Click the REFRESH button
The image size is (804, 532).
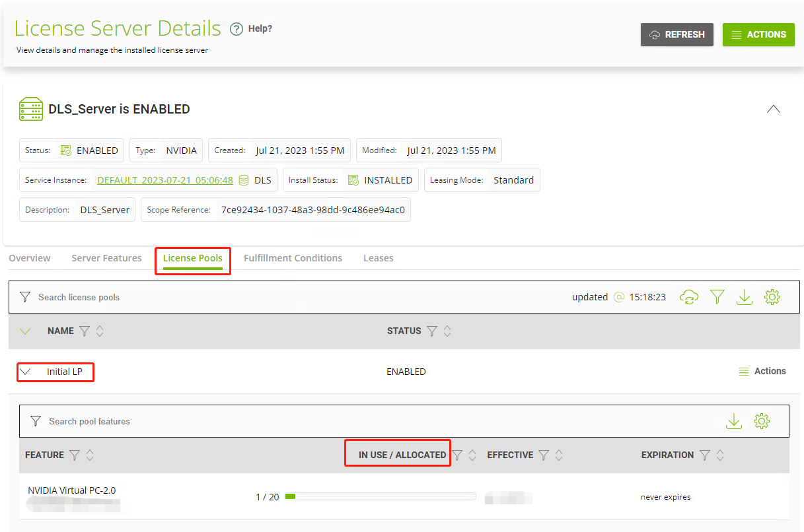[x=677, y=34]
